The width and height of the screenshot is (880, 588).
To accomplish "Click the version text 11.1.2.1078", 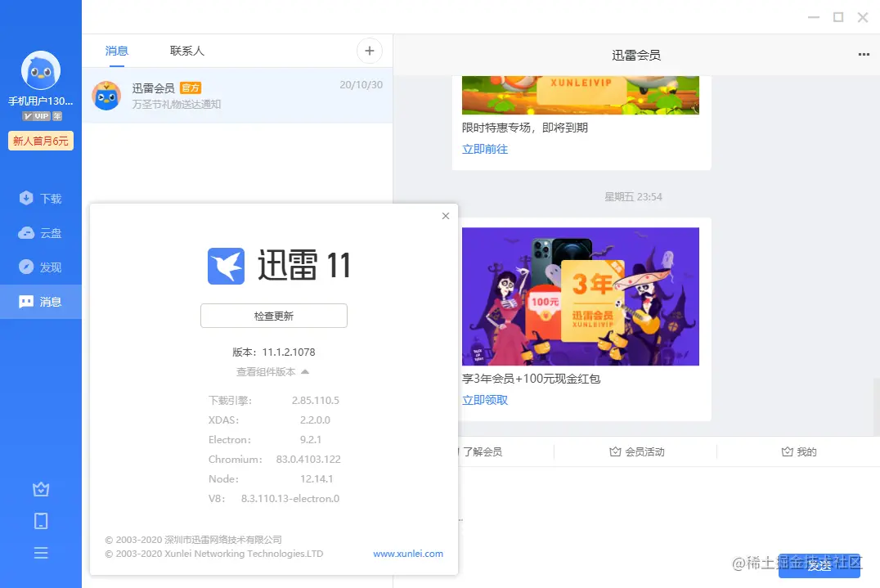I will point(289,352).
